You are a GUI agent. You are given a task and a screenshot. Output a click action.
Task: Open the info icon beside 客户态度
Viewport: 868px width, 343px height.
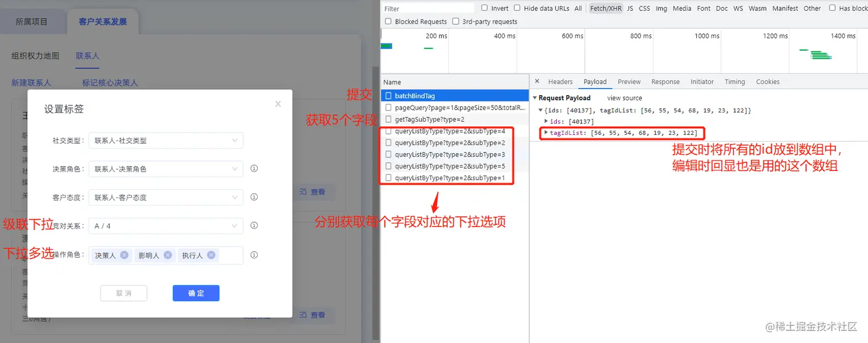pos(254,197)
